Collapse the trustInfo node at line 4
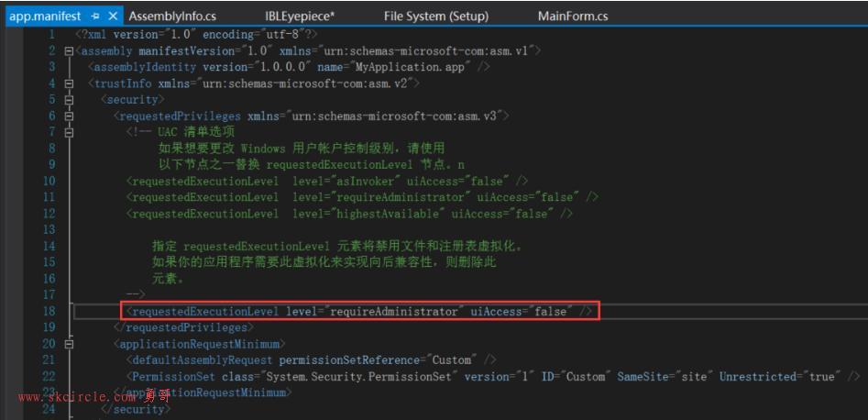Image resolution: width=868 pixels, height=420 pixels. click(69, 84)
